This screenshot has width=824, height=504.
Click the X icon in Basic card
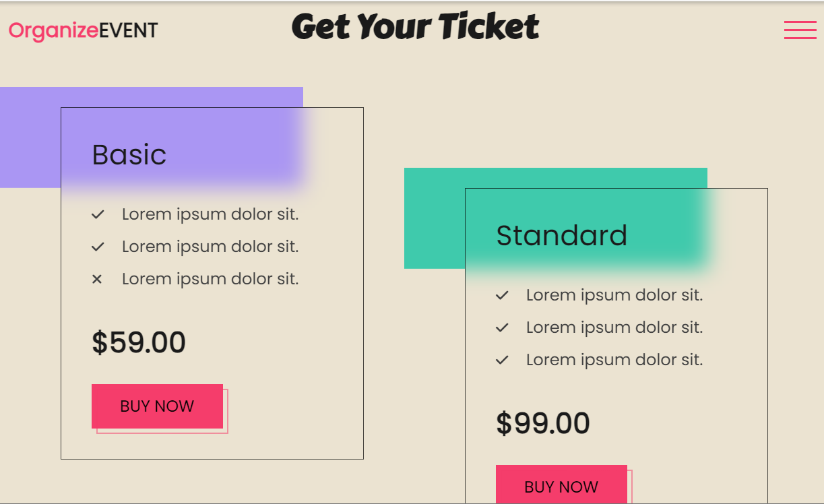coord(97,279)
